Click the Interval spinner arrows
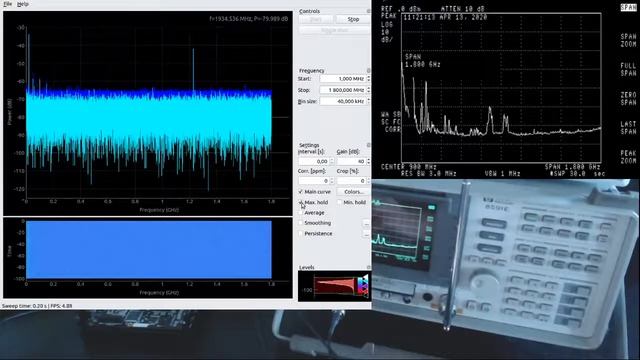This screenshot has height=360, width=640. click(x=332, y=162)
